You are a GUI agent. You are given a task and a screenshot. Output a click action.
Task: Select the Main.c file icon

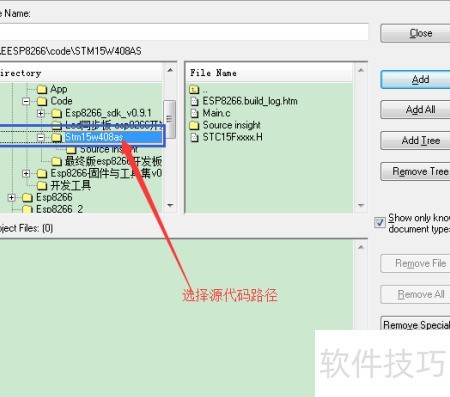point(194,113)
